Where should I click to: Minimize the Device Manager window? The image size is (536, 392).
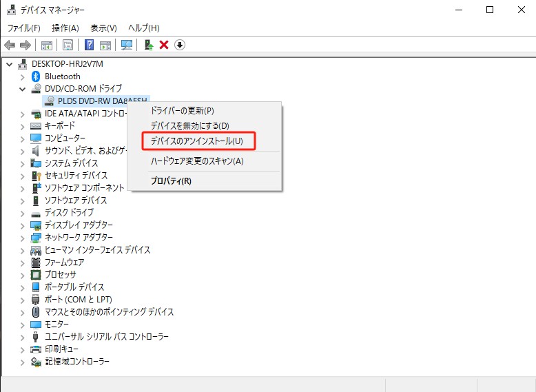[458, 10]
